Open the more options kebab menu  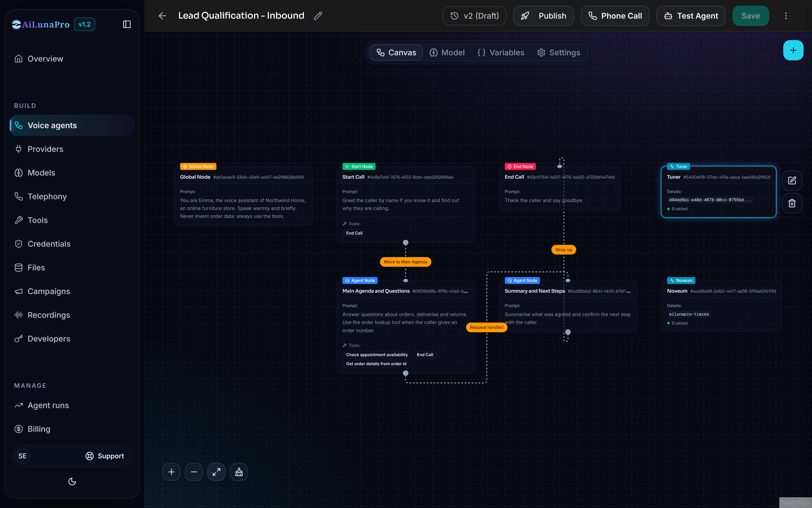(x=786, y=16)
